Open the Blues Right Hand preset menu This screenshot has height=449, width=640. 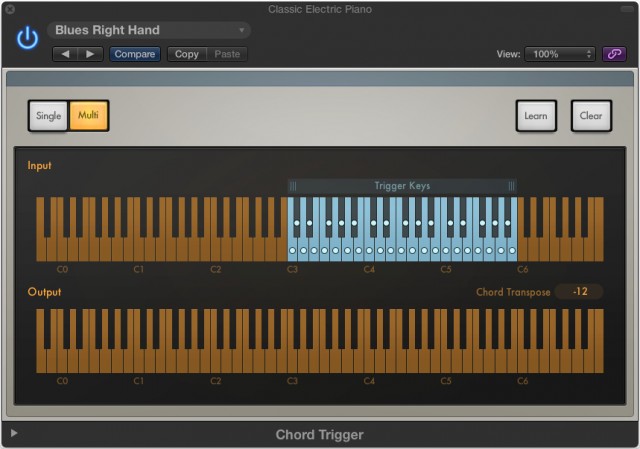pyautogui.click(x=148, y=30)
